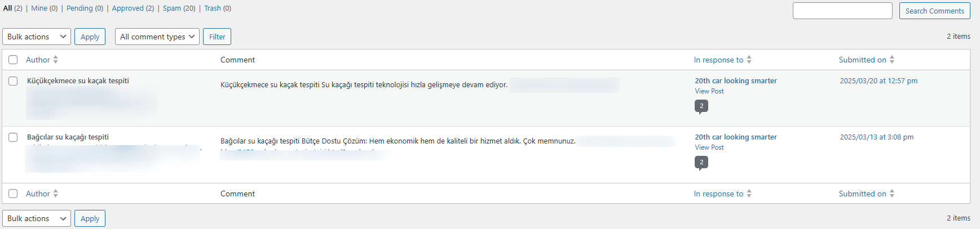Switch to the Spam comments view
Viewport: 980px width, 229px height.
click(x=172, y=8)
